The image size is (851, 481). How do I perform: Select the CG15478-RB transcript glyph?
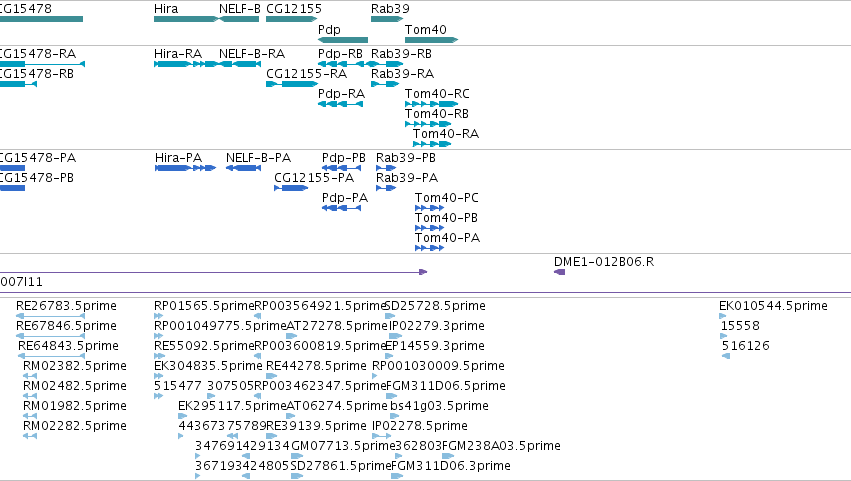click(x=18, y=84)
